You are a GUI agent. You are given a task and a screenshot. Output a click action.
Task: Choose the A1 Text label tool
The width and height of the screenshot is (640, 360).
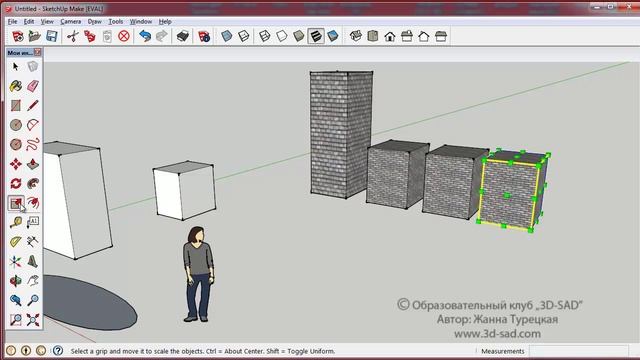point(33,222)
